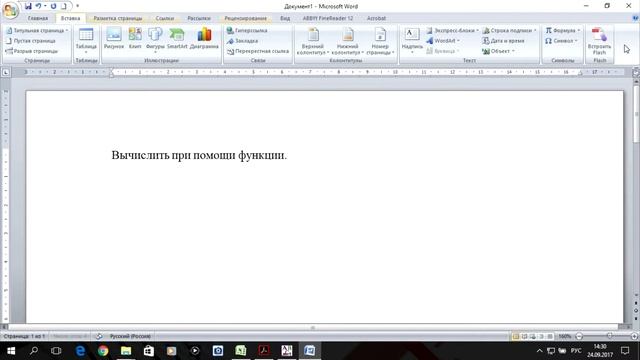The height and width of the screenshot is (360, 640).
Task: Save document via Quick Access toolbar
Action: pos(28,6)
